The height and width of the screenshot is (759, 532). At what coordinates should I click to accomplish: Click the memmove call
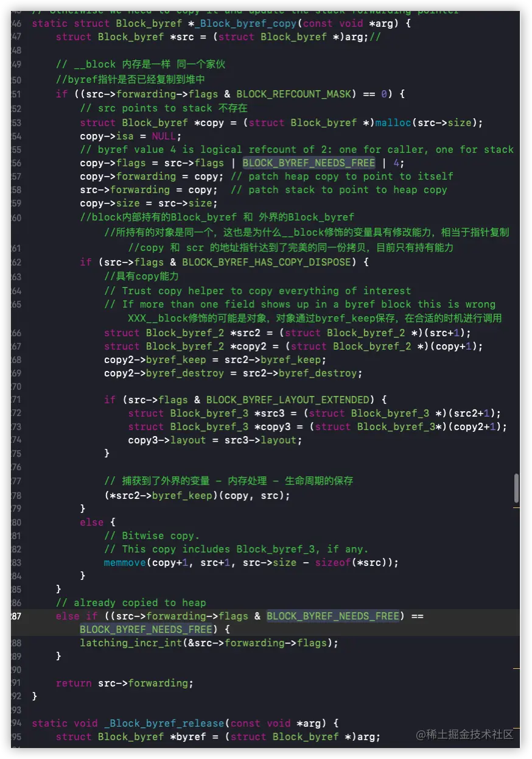(x=125, y=562)
